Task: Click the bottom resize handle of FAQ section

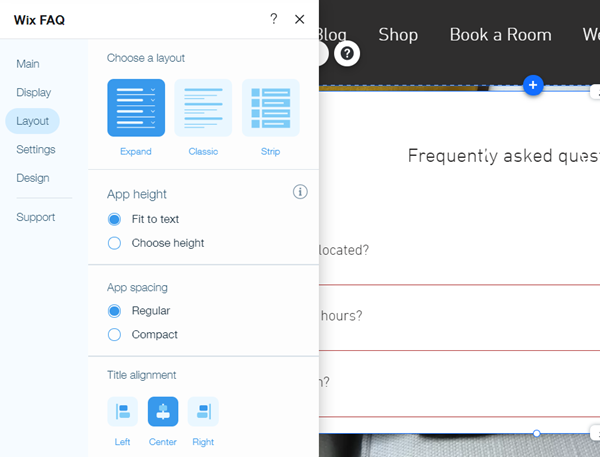Action: [x=536, y=433]
